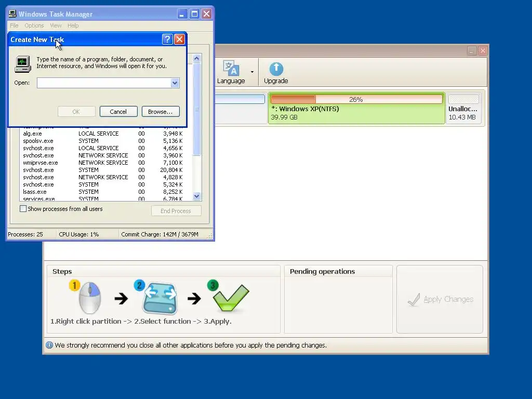
Task: Expand the arrow next to Language
Action: pyautogui.click(x=252, y=72)
